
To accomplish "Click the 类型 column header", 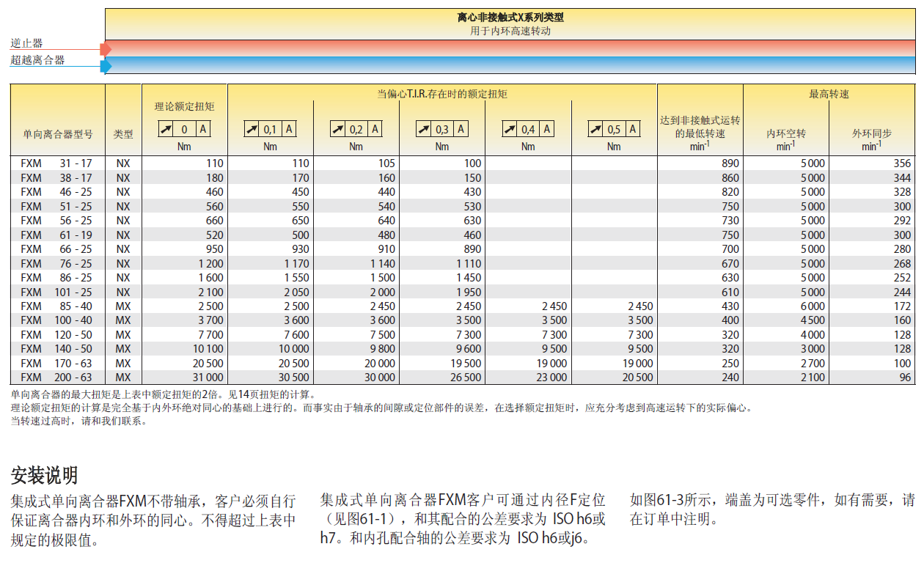I will point(123,134).
